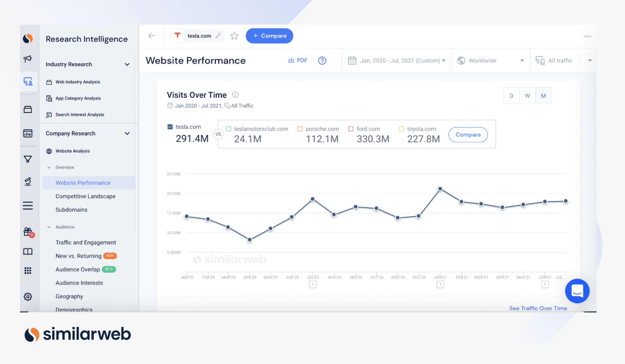625x364 pixels.
Task: Click the hamburger lines icon in sidebar
Action: pos(28,206)
